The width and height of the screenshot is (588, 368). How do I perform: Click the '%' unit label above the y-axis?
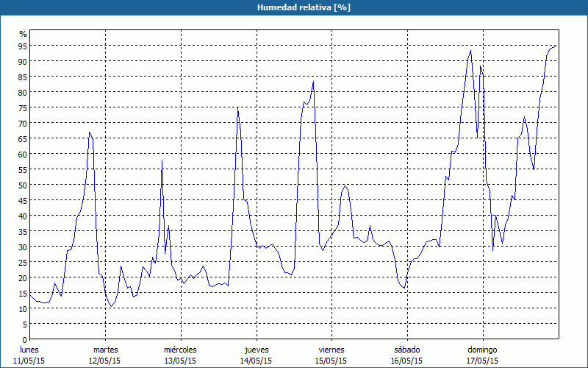pos(23,34)
